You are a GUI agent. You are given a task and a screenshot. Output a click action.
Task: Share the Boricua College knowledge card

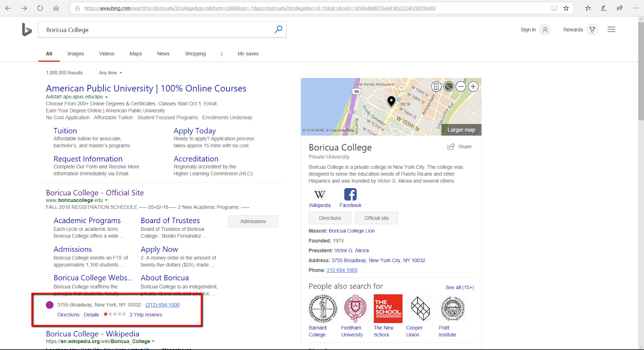coord(460,147)
